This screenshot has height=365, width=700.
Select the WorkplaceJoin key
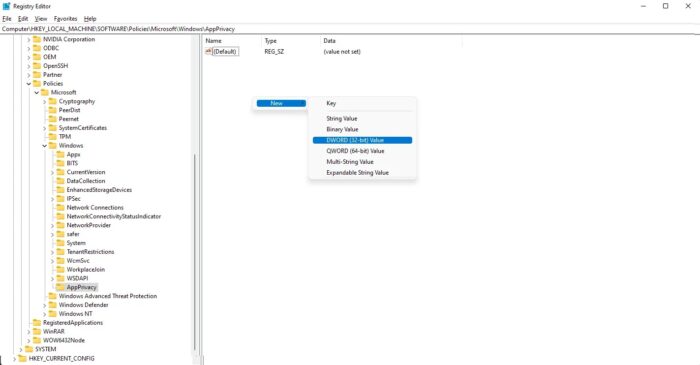pyautogui.click(x=86, y=270)
